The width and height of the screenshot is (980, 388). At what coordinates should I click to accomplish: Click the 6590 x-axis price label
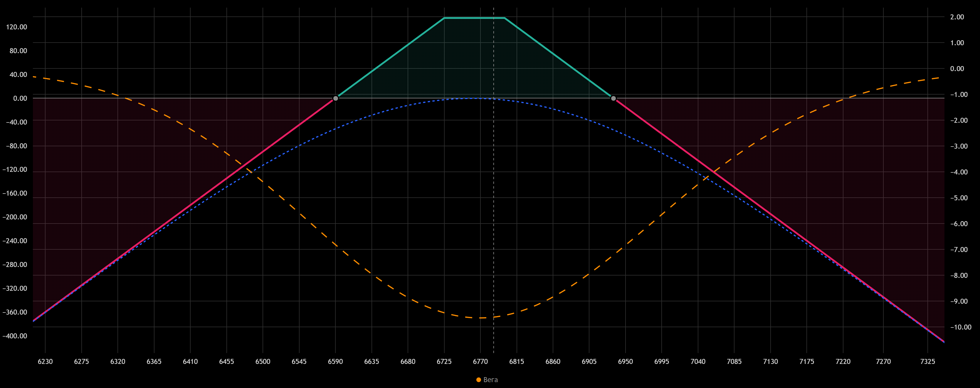[335, 361]
